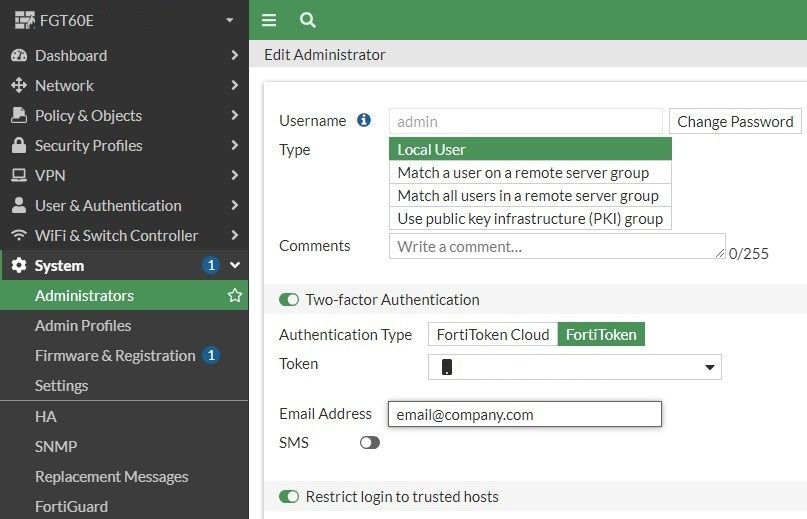Enable the SMS toggle
This screenshot has height=519, width=807.
[x=370, y=442]
